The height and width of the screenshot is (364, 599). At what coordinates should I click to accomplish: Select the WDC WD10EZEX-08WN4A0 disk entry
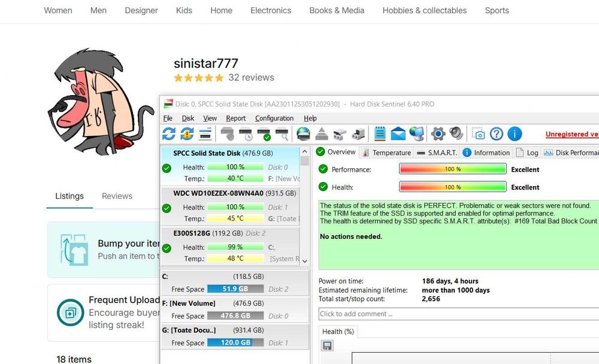tap(231, 206)
